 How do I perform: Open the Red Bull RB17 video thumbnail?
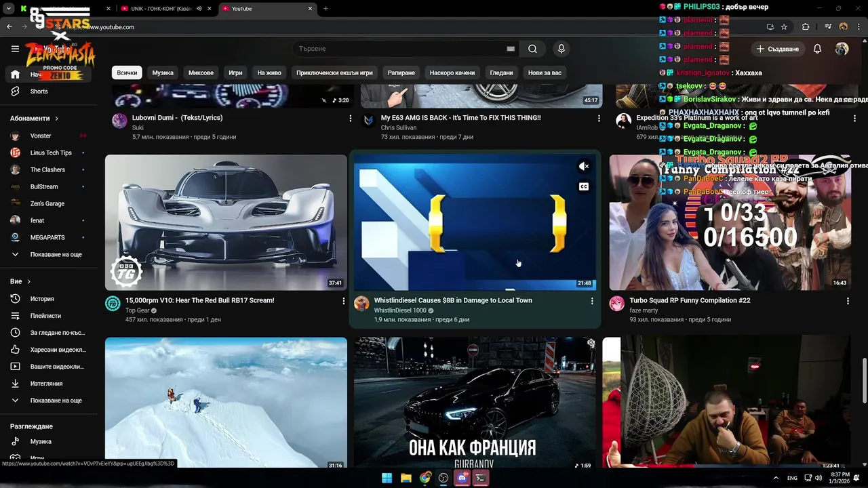click(x=226, y=222)
